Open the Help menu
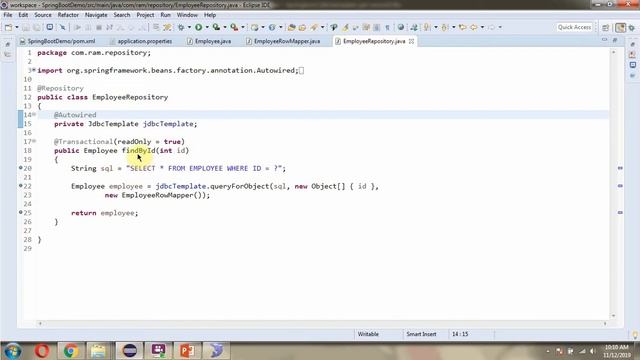The height and width of the screenshot is (360, 640). [x=210, y=15]
